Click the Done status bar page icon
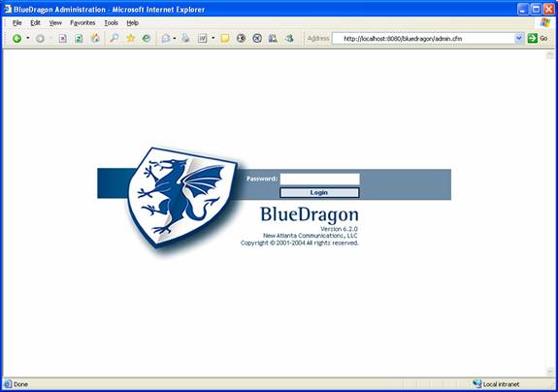Screen dimensions: 558x392 pos(8,384)
